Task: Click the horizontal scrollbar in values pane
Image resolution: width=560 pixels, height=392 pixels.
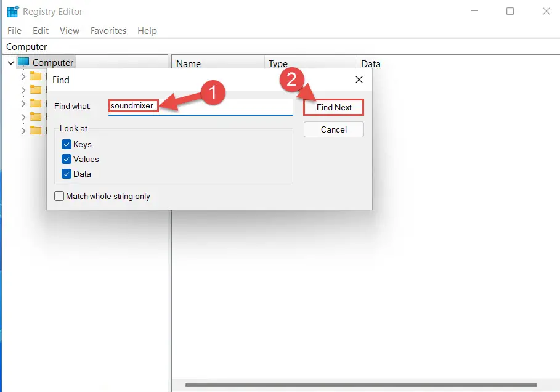Action: (361, 385)
